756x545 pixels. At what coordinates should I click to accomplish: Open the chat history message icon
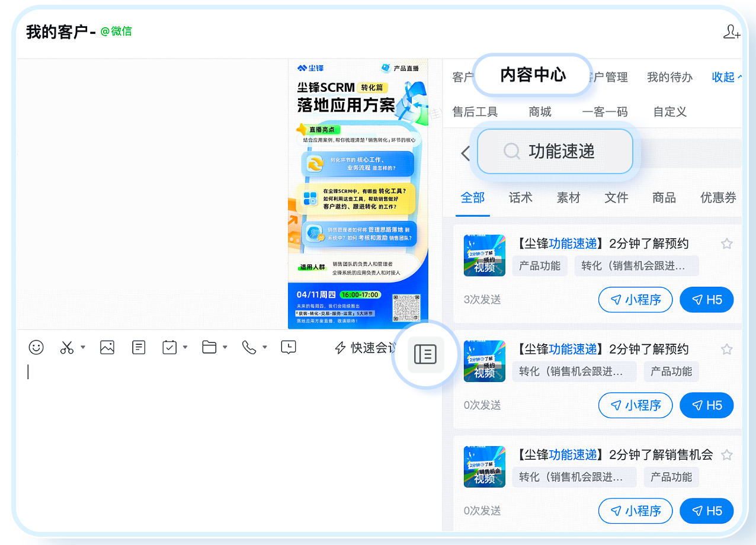click(289, 348)
